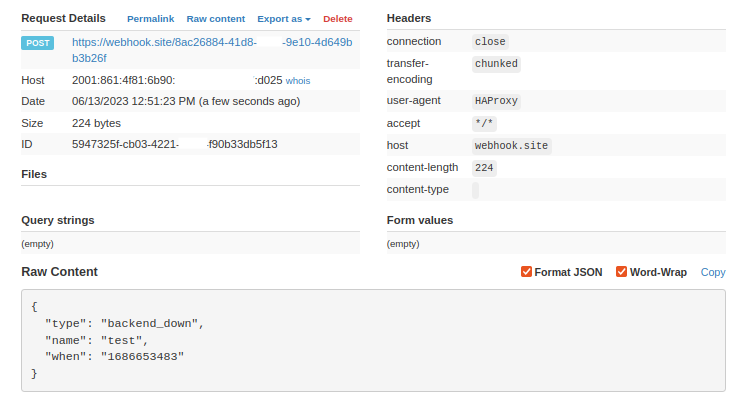Click the content-type header name
The height and width of the screenshot is (405, 743).
(417, 189)
